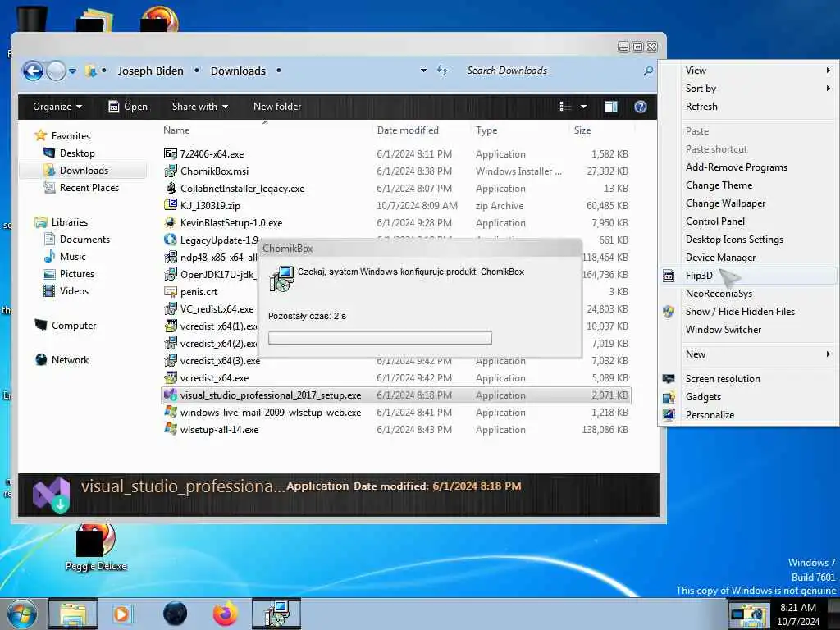Click the Open toolbar button

pyautogui.click(x=128, y=107)
